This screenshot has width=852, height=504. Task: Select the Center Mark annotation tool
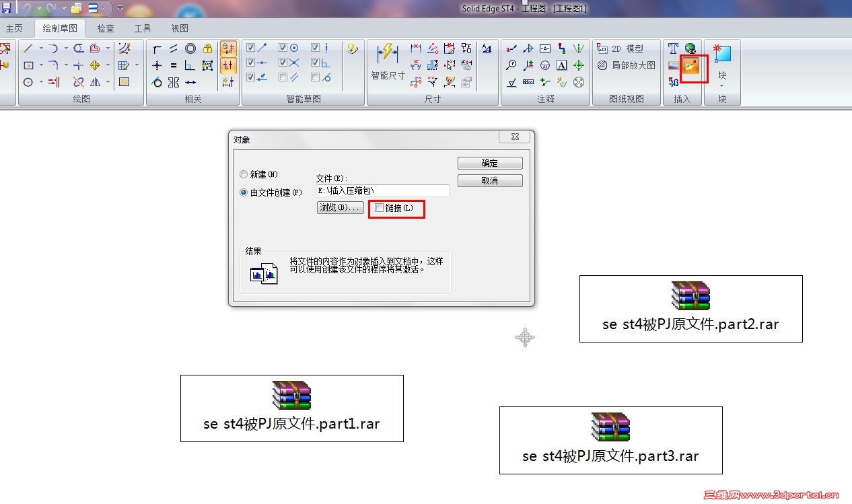[579, 65]
